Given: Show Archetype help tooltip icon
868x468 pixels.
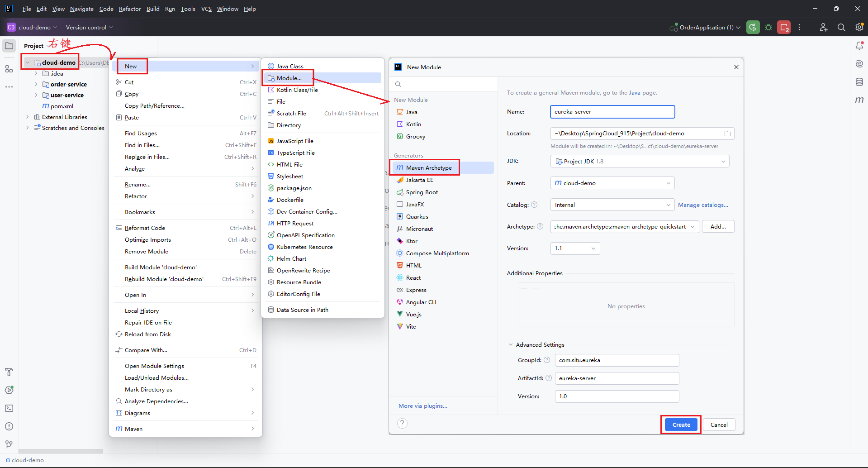Looking at the screenshot, I should click(x=540, y=226).
